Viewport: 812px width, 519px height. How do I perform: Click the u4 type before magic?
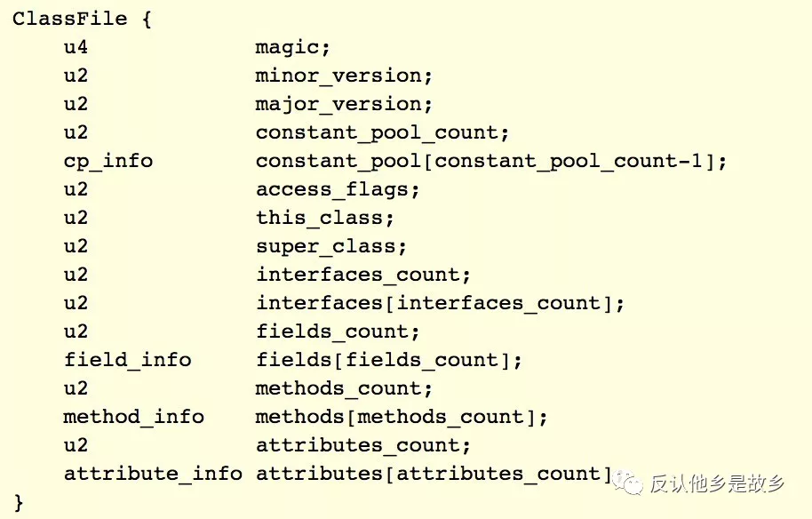76,47
